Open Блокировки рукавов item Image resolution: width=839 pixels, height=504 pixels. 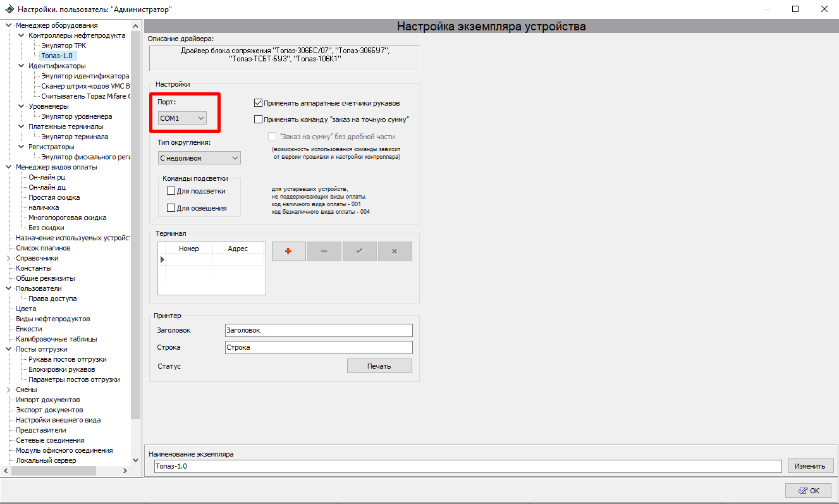[x=62, y=369]
